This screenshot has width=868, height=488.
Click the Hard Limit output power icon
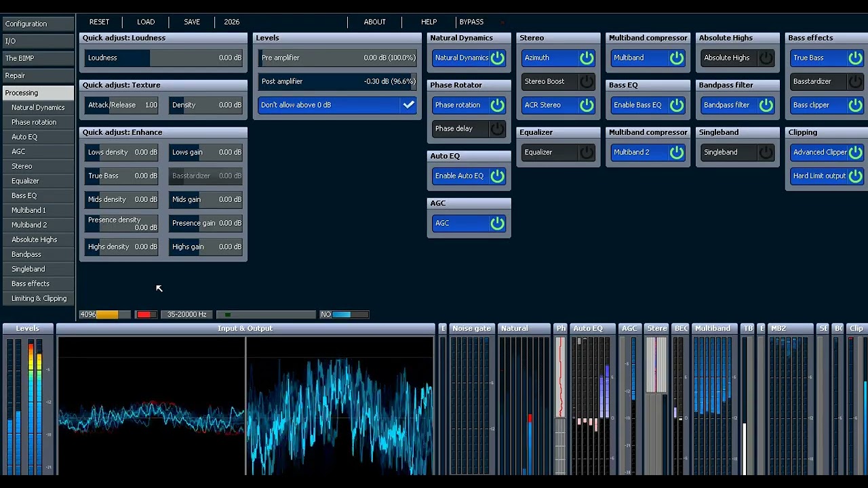tap(855, 176)
